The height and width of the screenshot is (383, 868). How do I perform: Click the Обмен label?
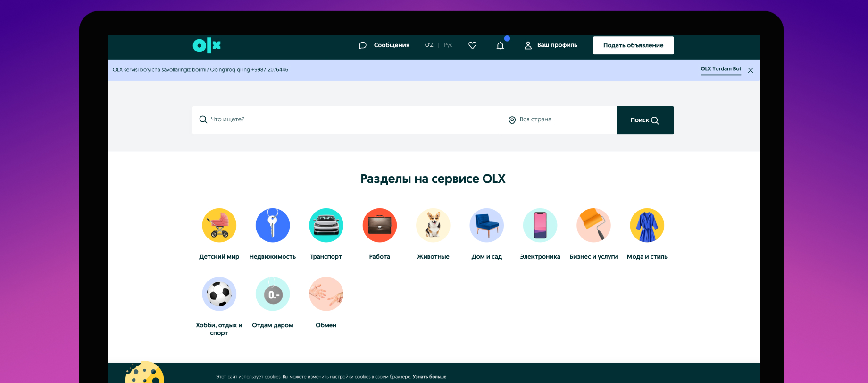pos(326,325)
